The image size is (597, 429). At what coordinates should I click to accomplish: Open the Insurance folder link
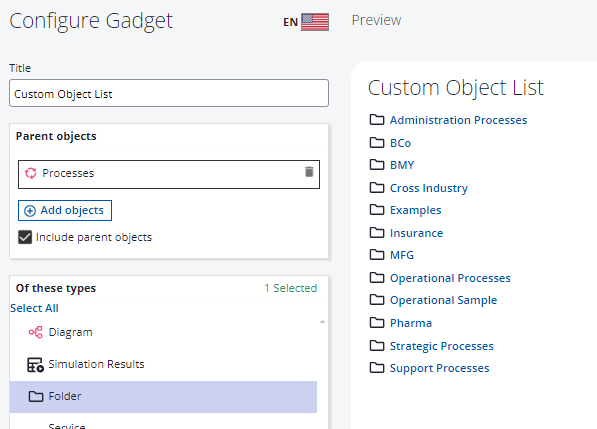(x=417, y=233)
